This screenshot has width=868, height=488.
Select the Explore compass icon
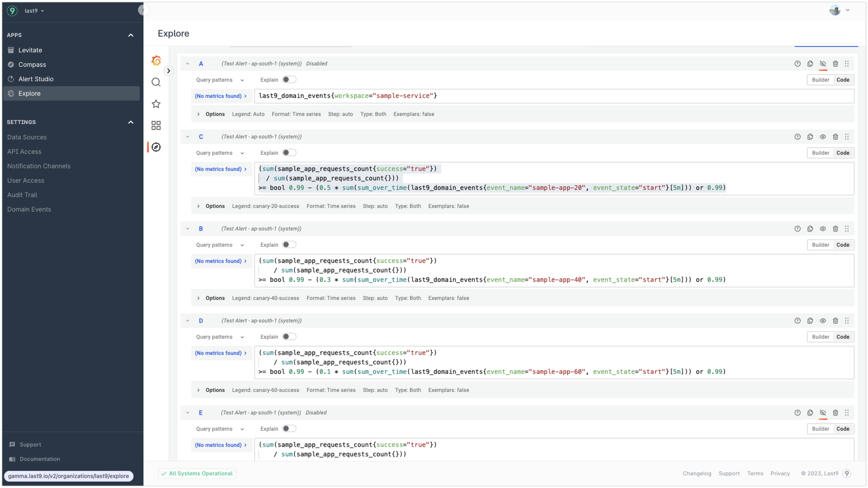tap(156, 147)
